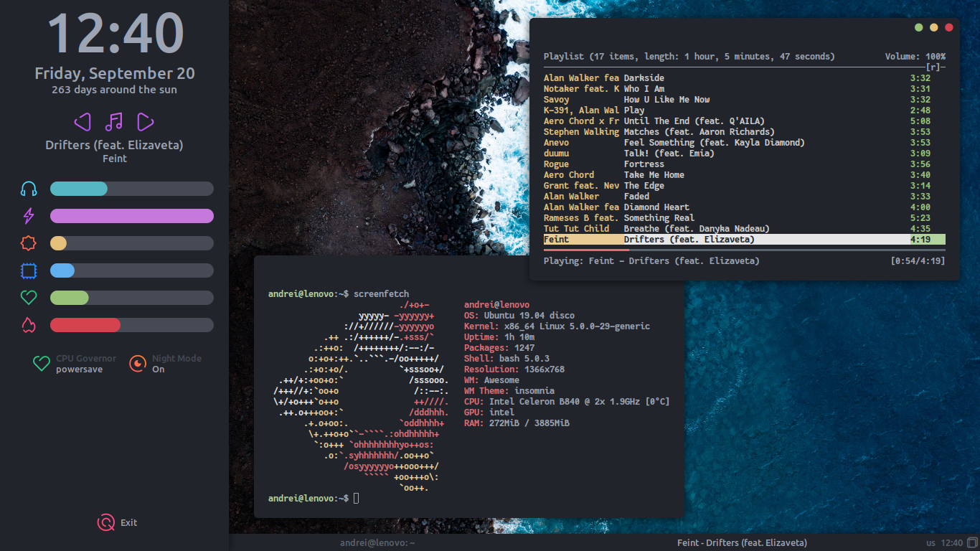
Task: Click the red temperature bar
Action: 132,325
